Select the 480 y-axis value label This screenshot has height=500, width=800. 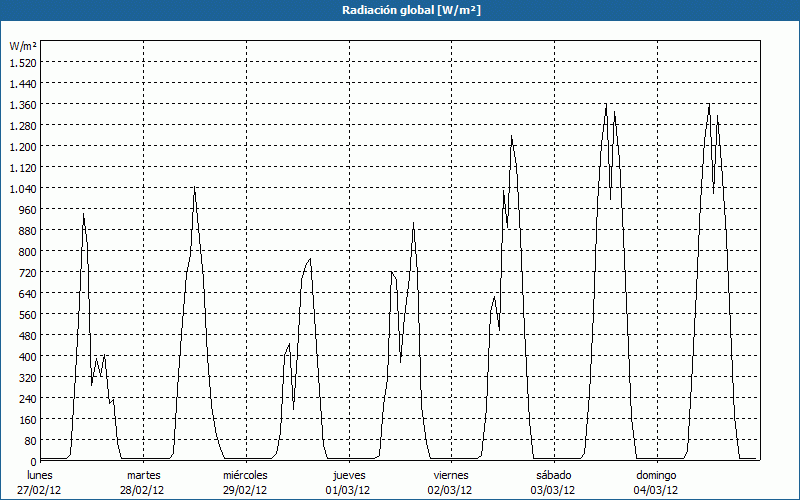click(x=24, y=335)
